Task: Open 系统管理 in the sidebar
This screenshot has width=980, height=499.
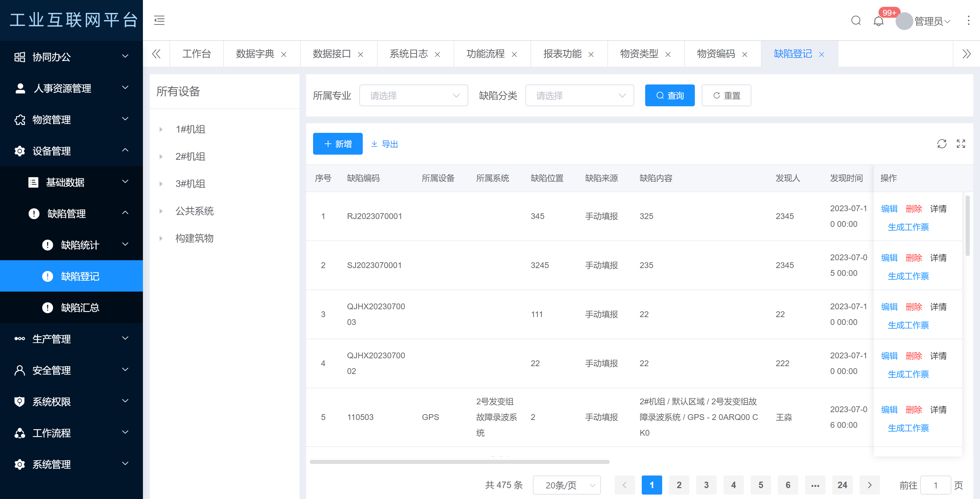Action: click(71, 464)
